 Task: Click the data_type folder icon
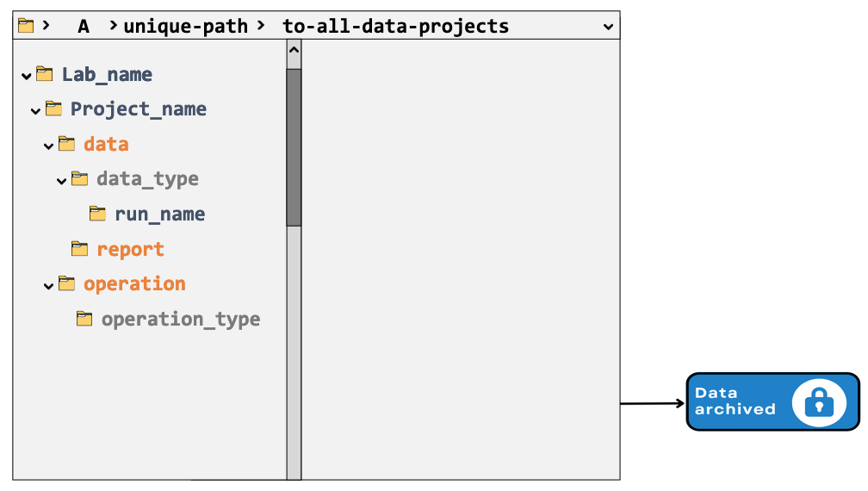tap(79, 179)
